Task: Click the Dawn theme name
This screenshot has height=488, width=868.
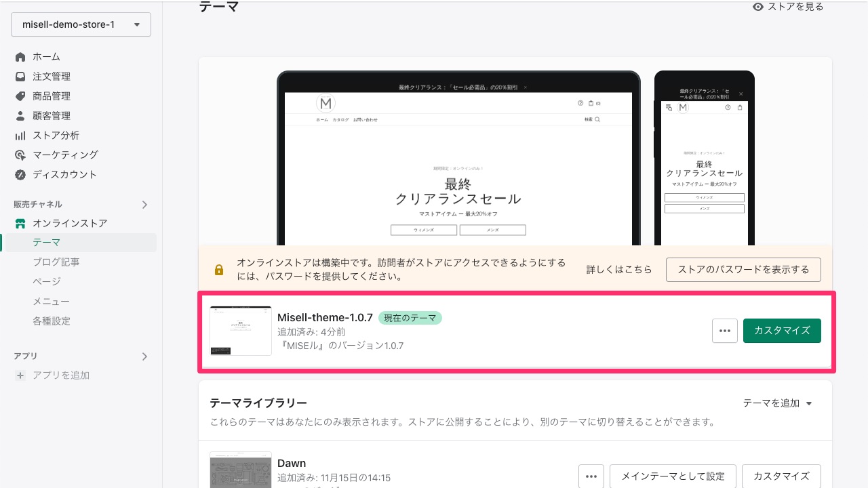Action: [292, 464]
